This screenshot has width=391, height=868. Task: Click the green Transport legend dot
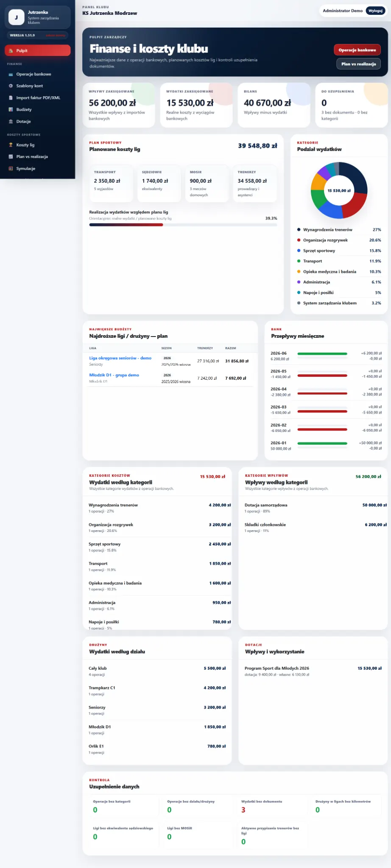click(299, 261)
